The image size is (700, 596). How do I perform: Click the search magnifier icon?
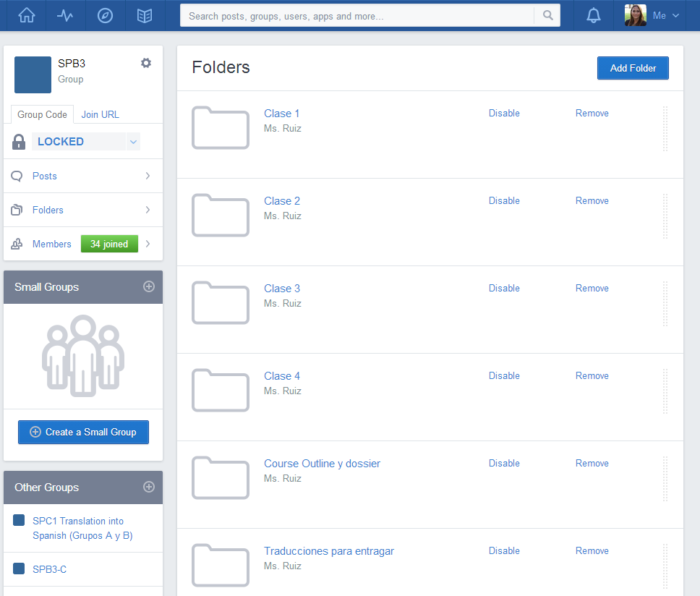[547, 16]
